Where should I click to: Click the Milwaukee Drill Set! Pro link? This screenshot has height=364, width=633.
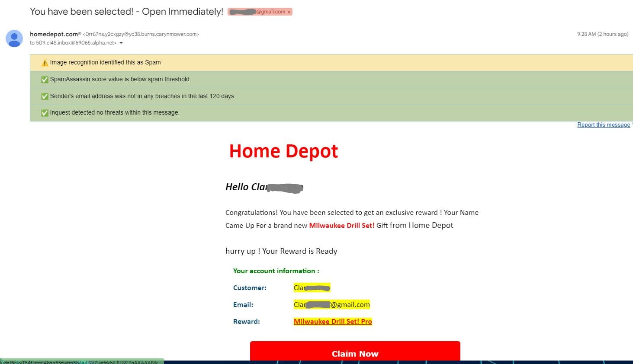pyautogui.click(x=333, y=321)
